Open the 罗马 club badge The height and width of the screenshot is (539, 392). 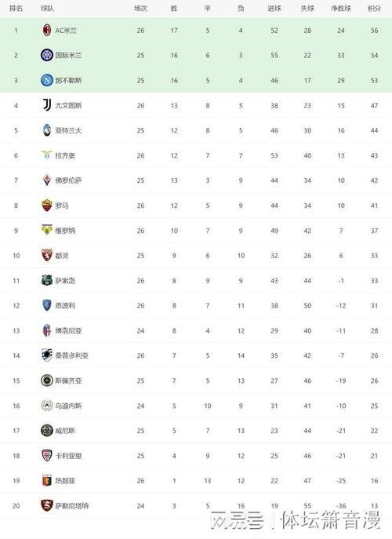click(47, 206)
